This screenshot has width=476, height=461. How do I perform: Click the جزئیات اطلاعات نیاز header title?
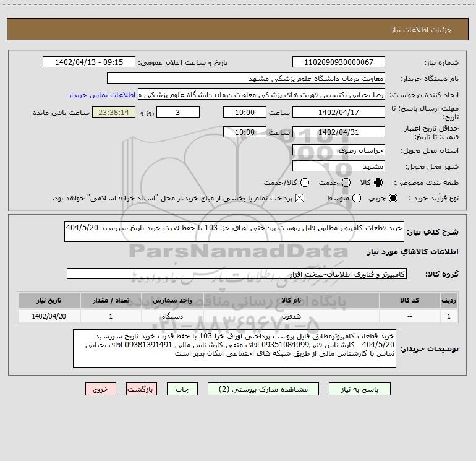[422, 30]
